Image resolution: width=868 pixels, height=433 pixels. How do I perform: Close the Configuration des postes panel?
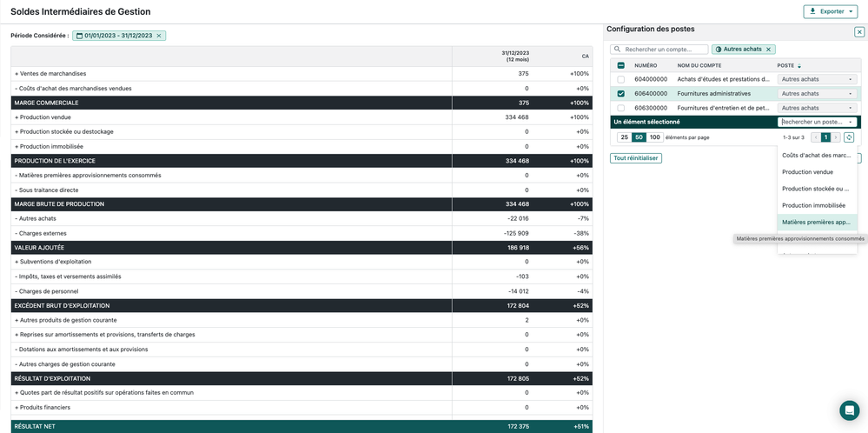tap(859, 32)
